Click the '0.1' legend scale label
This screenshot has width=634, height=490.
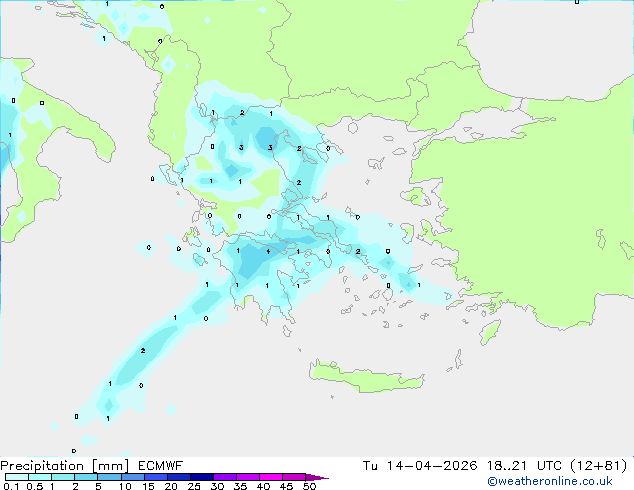point(11,486)
